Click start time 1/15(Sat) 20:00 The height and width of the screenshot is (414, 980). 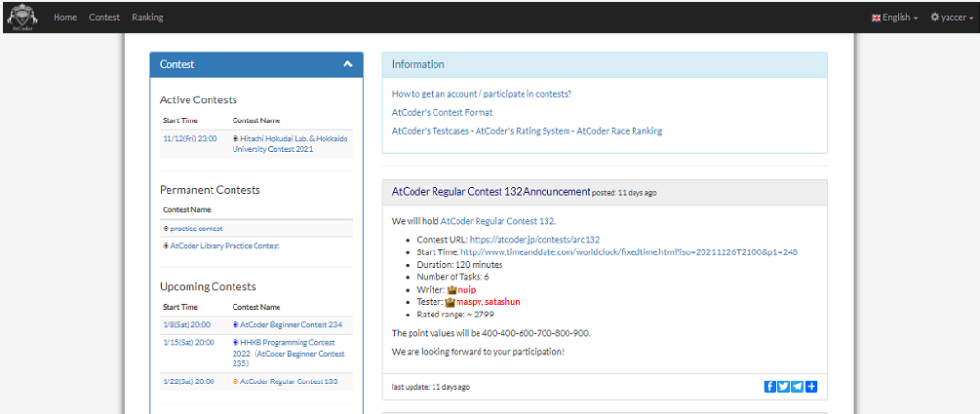click(x=189, y=343)
